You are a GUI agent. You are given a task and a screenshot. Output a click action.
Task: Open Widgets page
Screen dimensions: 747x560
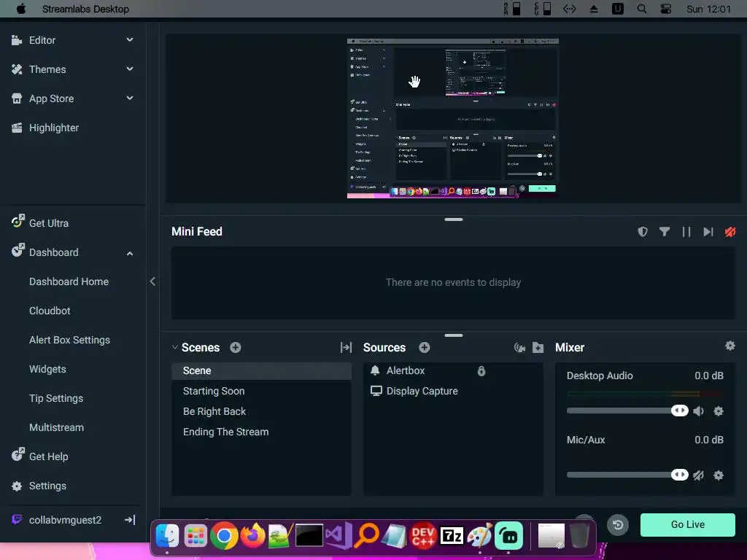pyautogui.click(x=47, y=369)
